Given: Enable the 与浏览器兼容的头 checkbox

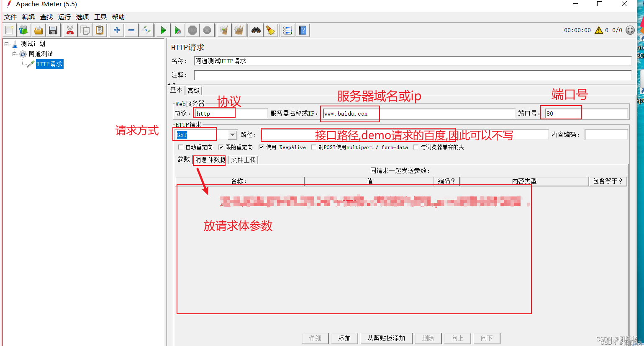Looking at the screenshot, I should (x=416, y=147).
